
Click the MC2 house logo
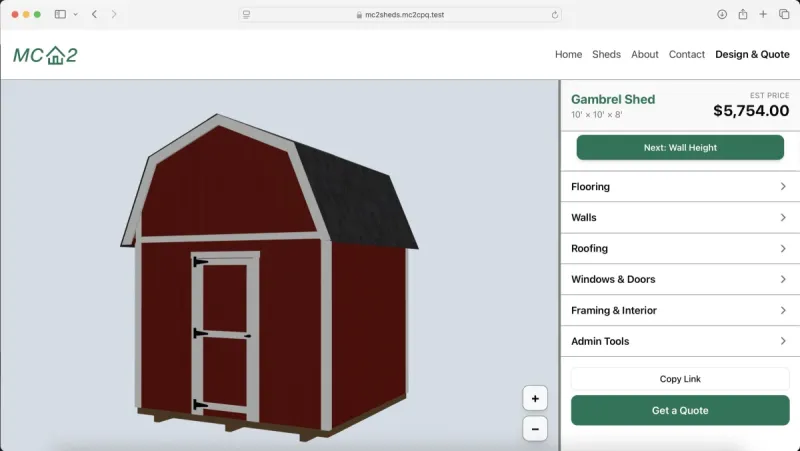[45, 55]
